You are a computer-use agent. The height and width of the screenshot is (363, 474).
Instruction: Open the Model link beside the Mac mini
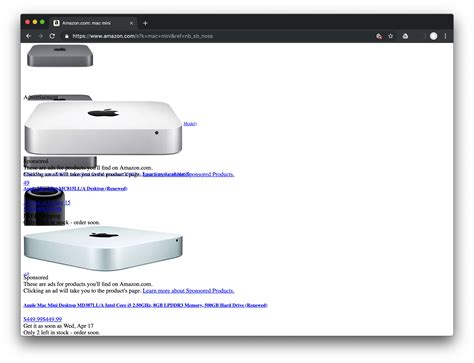(190, 124)
